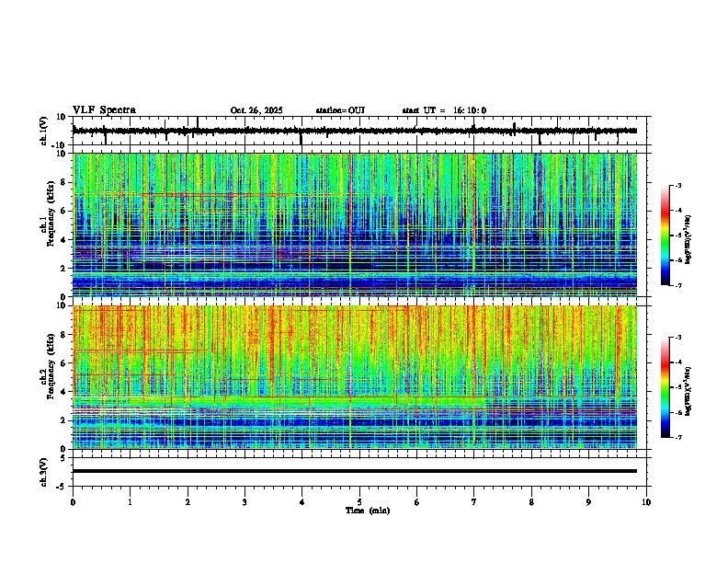Click the '2' kHz tick of ch.2 spectrogram
Viewport: 728px width, 563px height.
(x=63, y=420)
